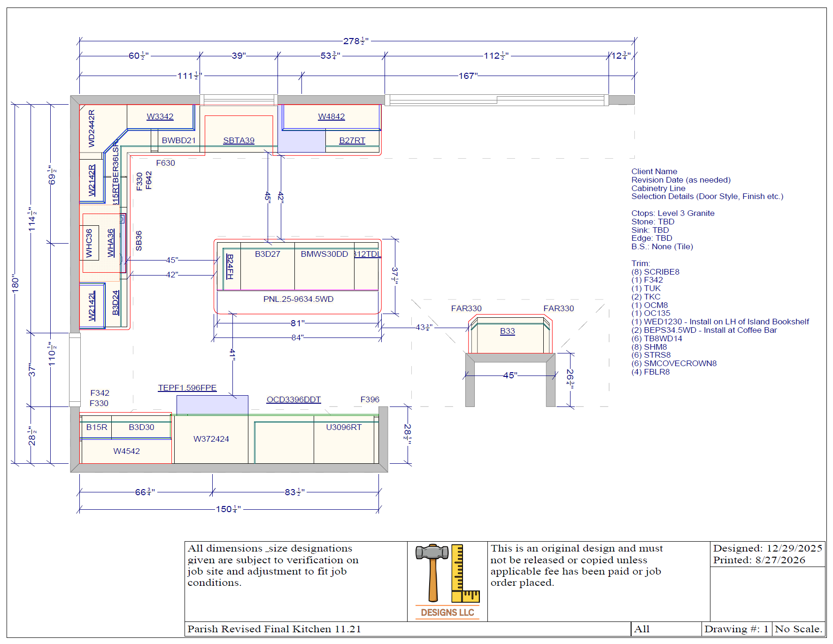The width and height of the screenshot is (833, 644).
Task: Select the U3096RT utility cabinet label
Action: point(344,427)
